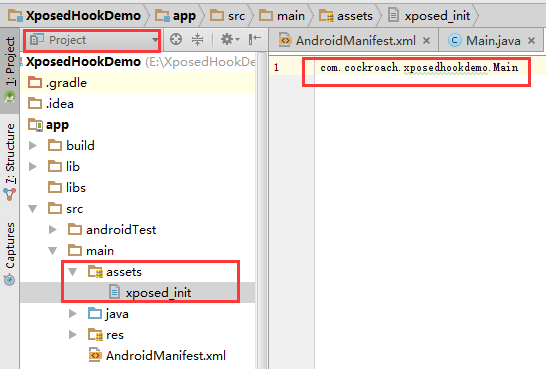Viewport: 546px width, 369px height.
Task: Collapse the assets folder
Action: tap(72, 272)
